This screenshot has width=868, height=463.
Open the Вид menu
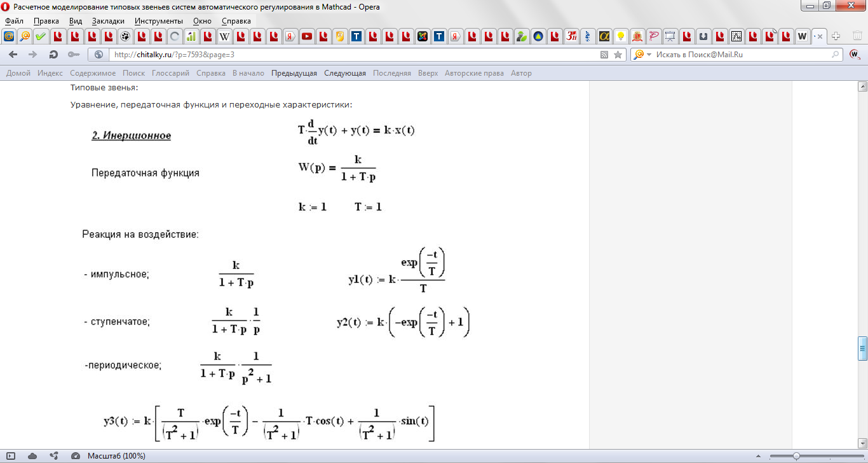(x=76, y=21)
